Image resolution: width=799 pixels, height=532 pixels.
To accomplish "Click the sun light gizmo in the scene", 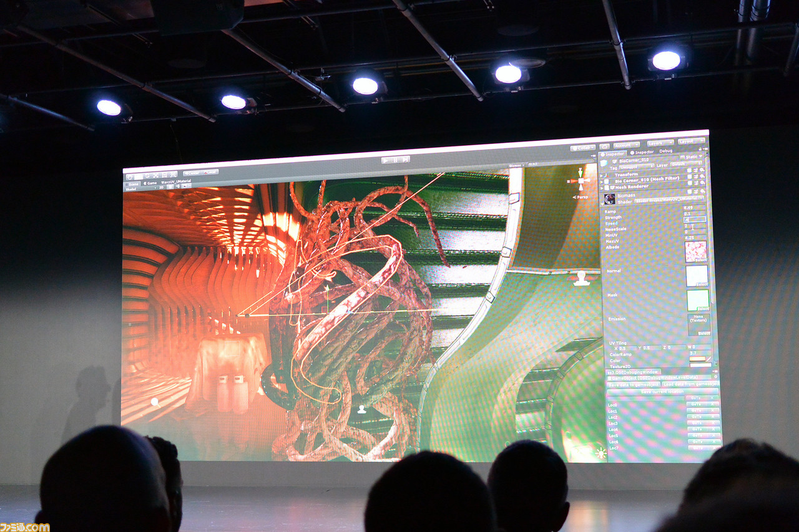I will (601, 452).
